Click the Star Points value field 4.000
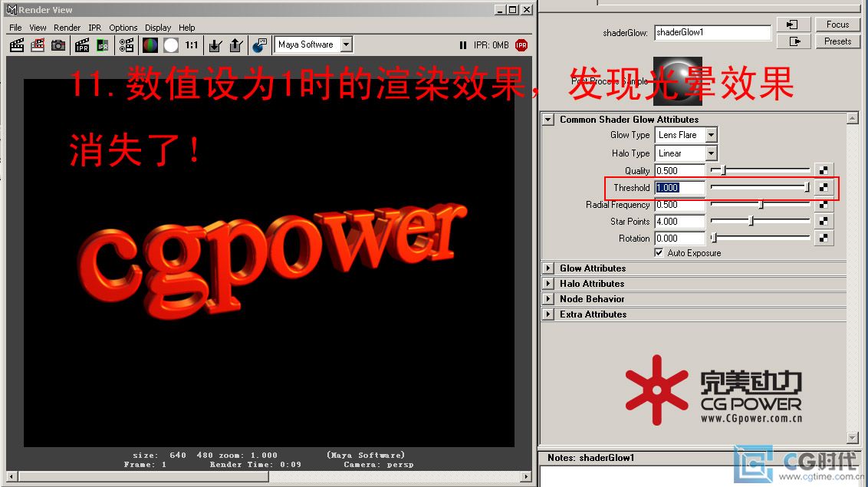Viewport: 868px width, 487px height. [x=680, y=222]
